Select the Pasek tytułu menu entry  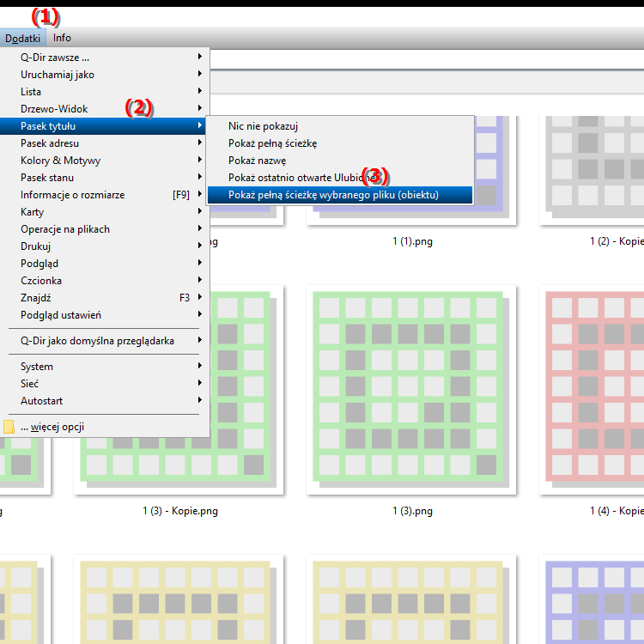pyautogui.click(x=103, y=126)
